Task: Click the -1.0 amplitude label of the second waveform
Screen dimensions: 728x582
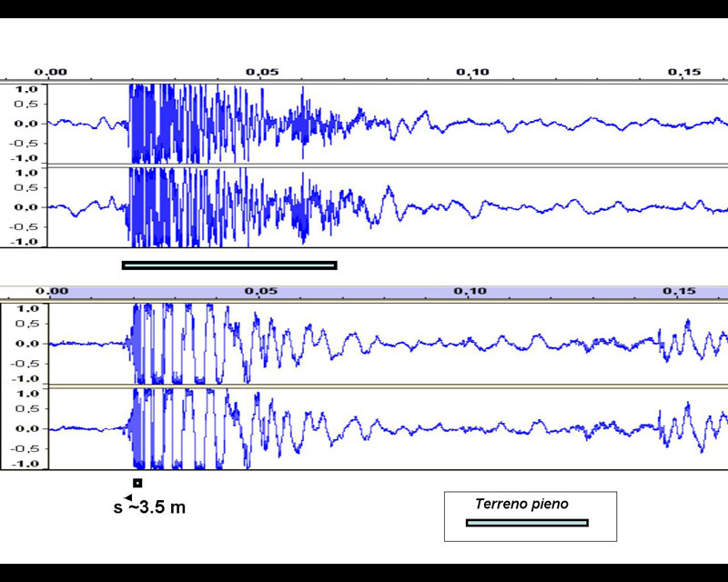Action: tap(24, 242)
